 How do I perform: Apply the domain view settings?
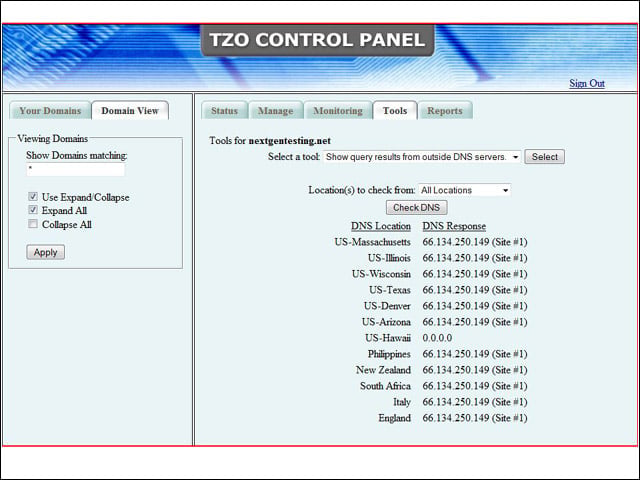pyautogui.click(x=45, y=252)
